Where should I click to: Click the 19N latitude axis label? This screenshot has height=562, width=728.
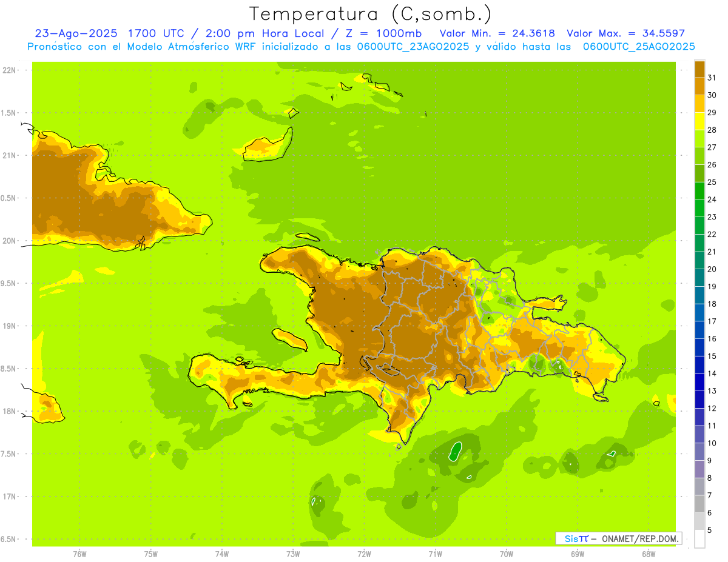(9, 326)
